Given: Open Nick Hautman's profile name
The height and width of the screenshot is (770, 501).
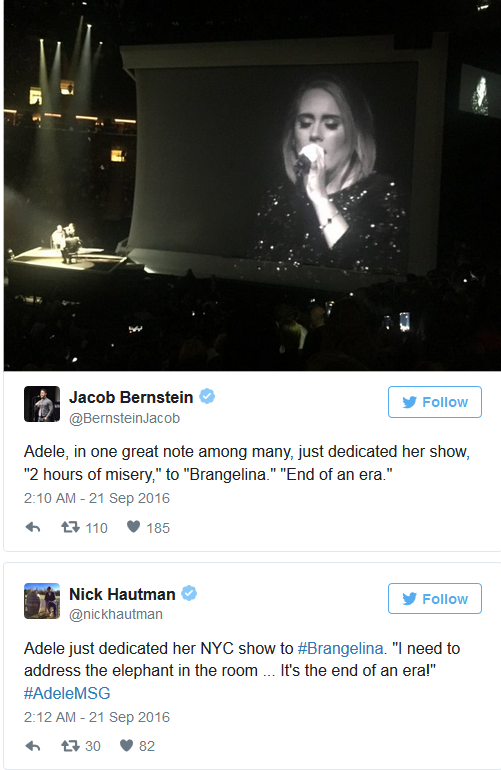Looking at the screenshot, I should point(122,594).
